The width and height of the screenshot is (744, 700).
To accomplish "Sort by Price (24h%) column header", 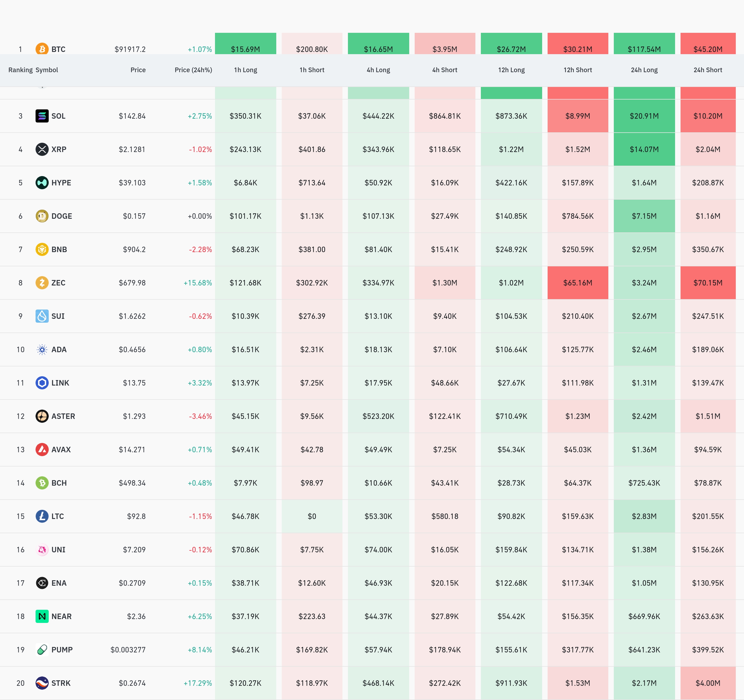I will tap(193, 70).
